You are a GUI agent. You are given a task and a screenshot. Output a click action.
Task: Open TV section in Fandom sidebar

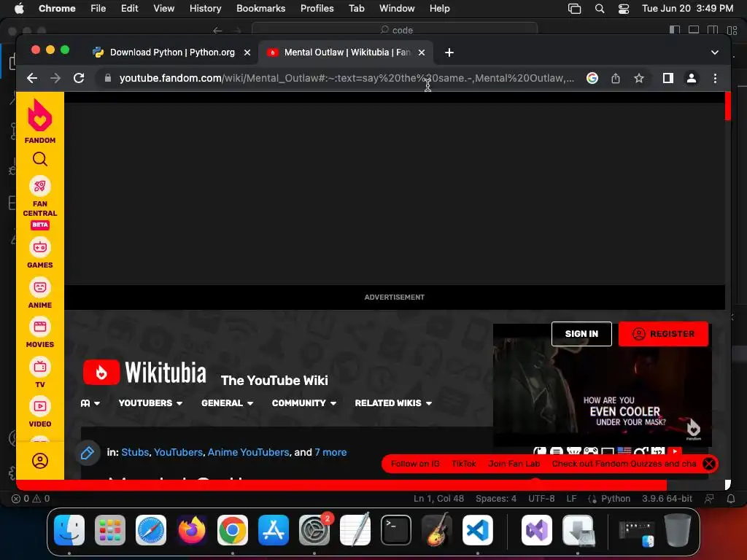pyautogui.click(x=40, y=373)
